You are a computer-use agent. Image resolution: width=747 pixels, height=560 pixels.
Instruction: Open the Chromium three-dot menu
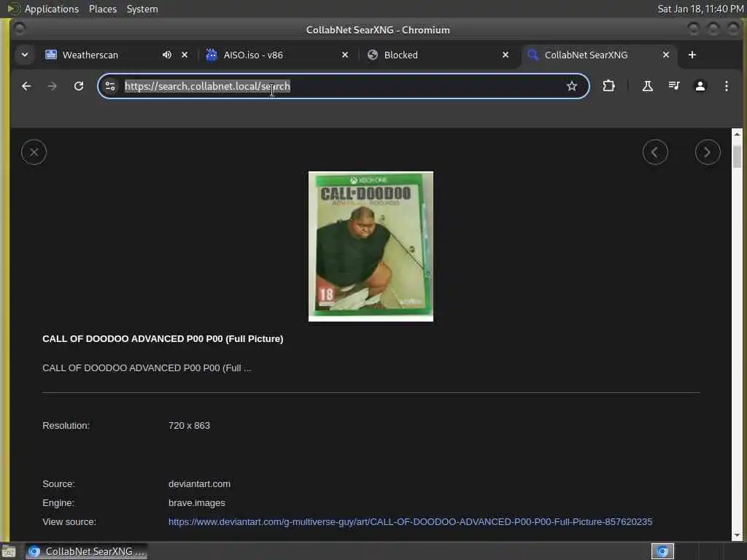tap(726, 86)
